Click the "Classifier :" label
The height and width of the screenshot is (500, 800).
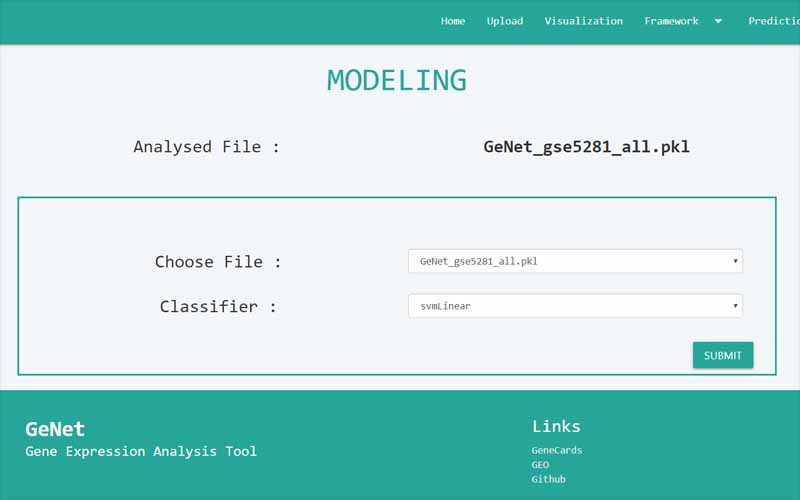coord(218,307)
